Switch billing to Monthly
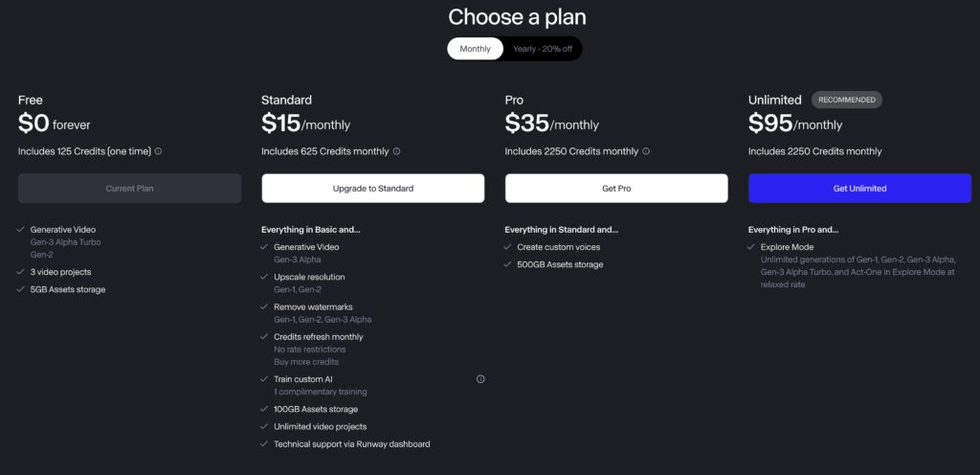The image size is (980, 475). pos(475,49)
